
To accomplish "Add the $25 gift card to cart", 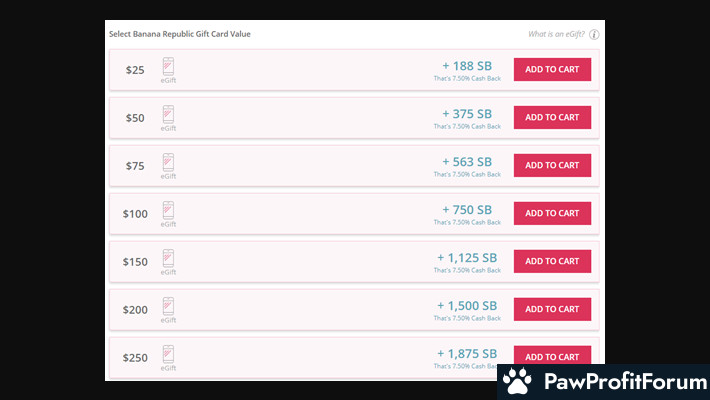I will (552, 69).
